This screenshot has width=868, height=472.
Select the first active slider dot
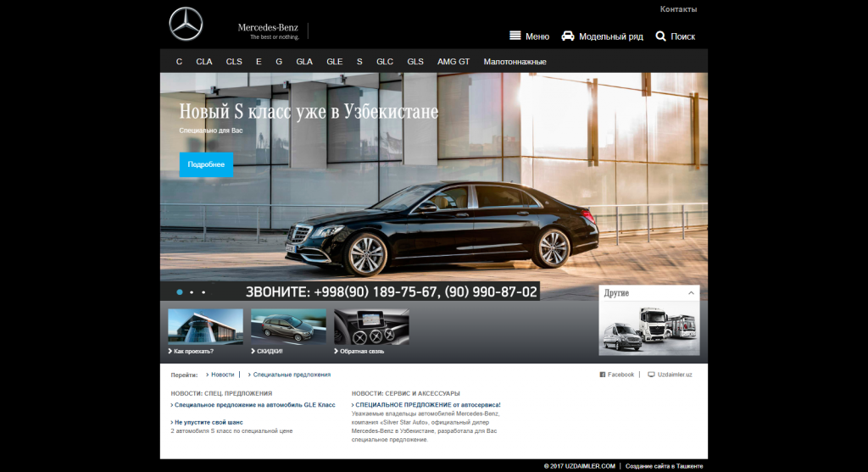point(180,292)
